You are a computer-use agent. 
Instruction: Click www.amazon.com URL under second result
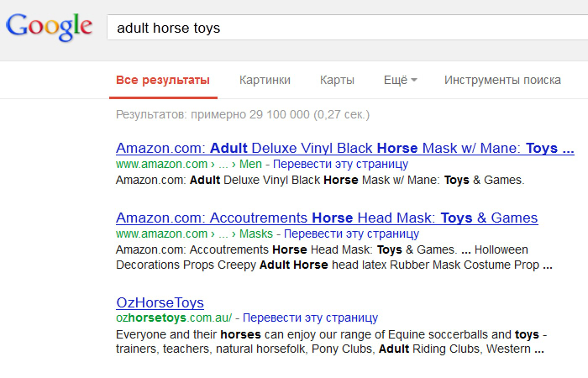[161, 234]
